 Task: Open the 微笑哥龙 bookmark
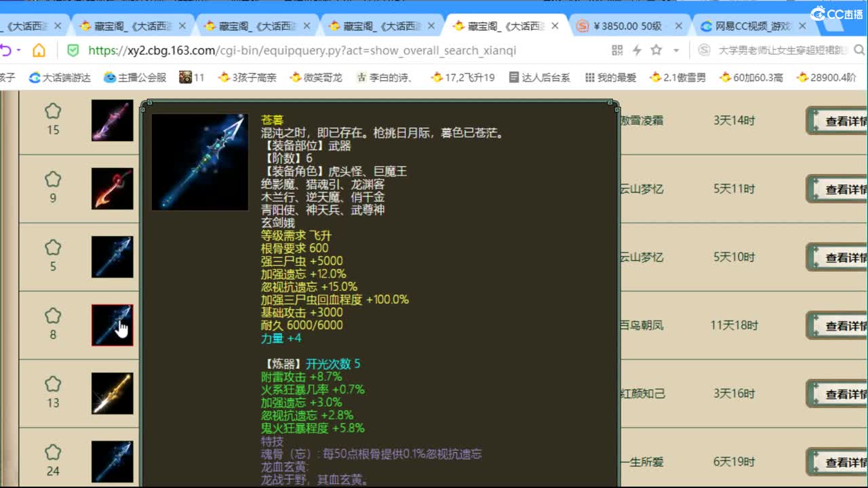(317, 77)
